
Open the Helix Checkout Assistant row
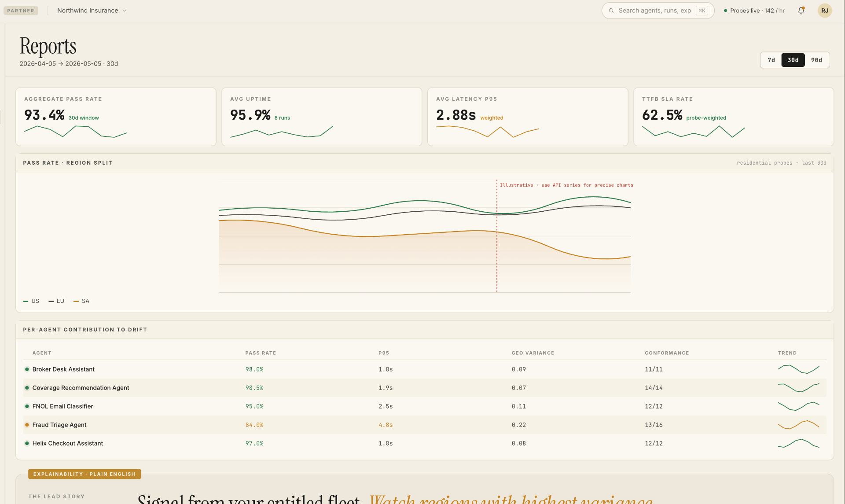point(425,443)
